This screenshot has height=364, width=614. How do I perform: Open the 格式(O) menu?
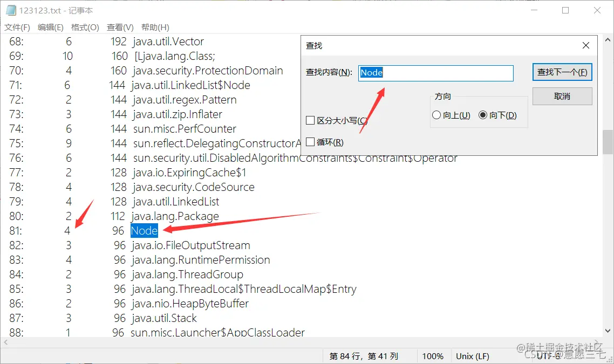click(x=85, y=28)
